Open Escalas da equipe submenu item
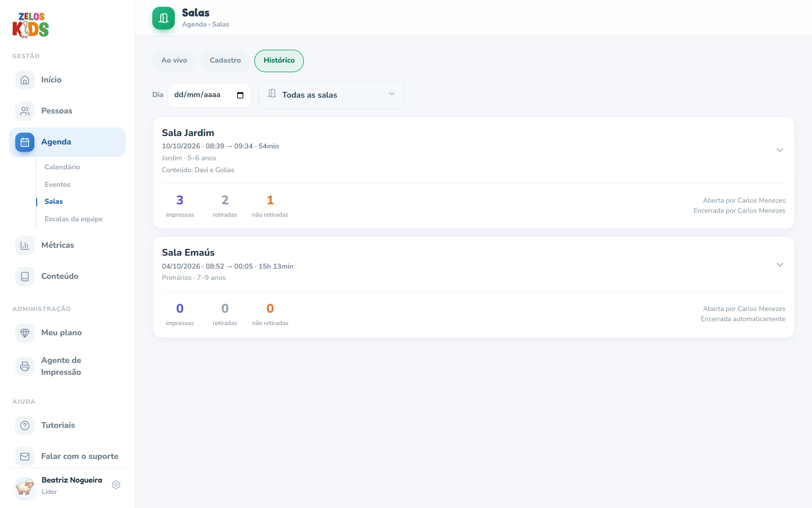 pos(74,219)
